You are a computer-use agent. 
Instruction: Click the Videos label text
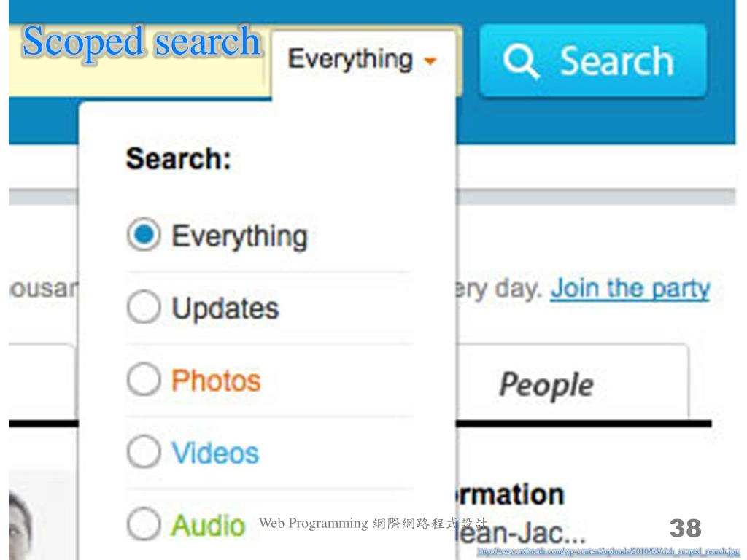point(215,453)
